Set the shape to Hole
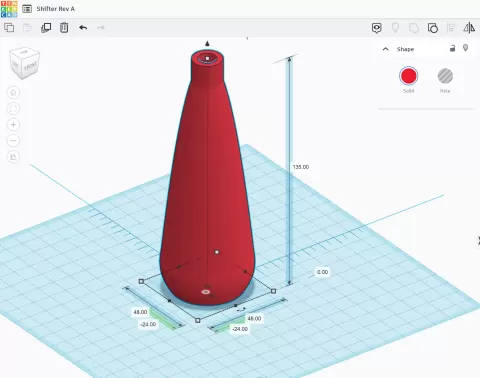 [x=445, y=76]
